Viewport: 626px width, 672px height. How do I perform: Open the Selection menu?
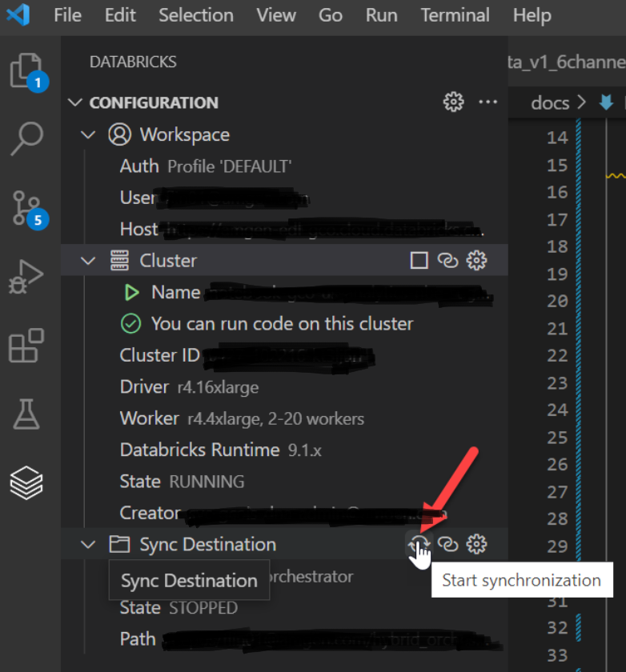pos(198,15)
